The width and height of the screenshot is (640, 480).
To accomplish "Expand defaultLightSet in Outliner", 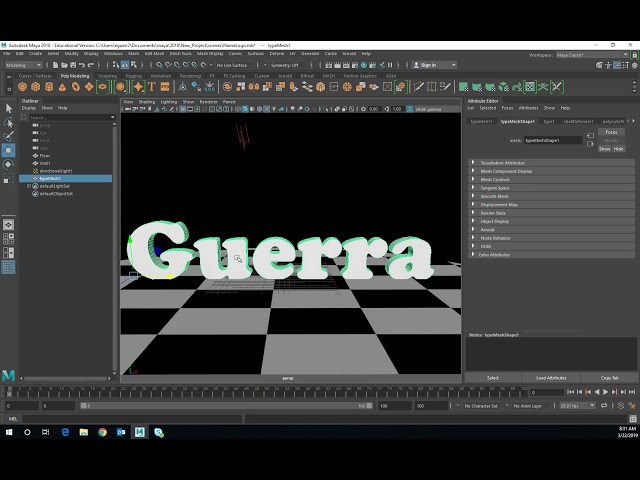I will [29, 186].
